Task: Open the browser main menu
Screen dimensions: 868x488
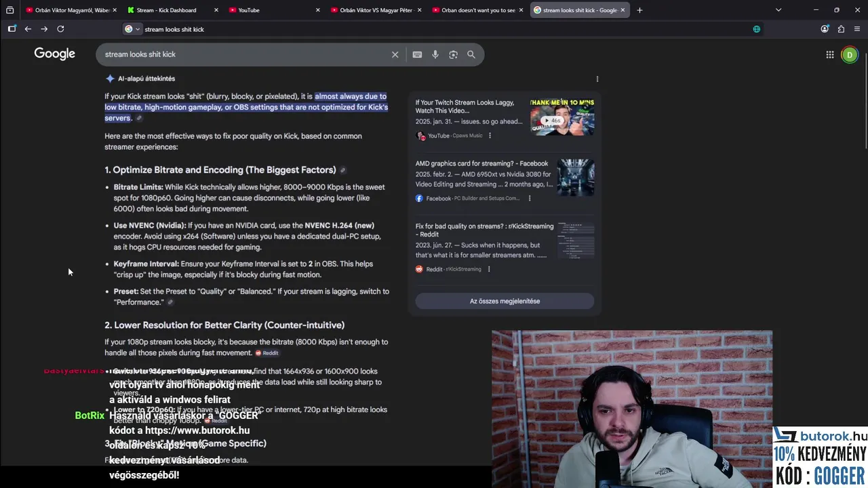Action: (857, 28)
